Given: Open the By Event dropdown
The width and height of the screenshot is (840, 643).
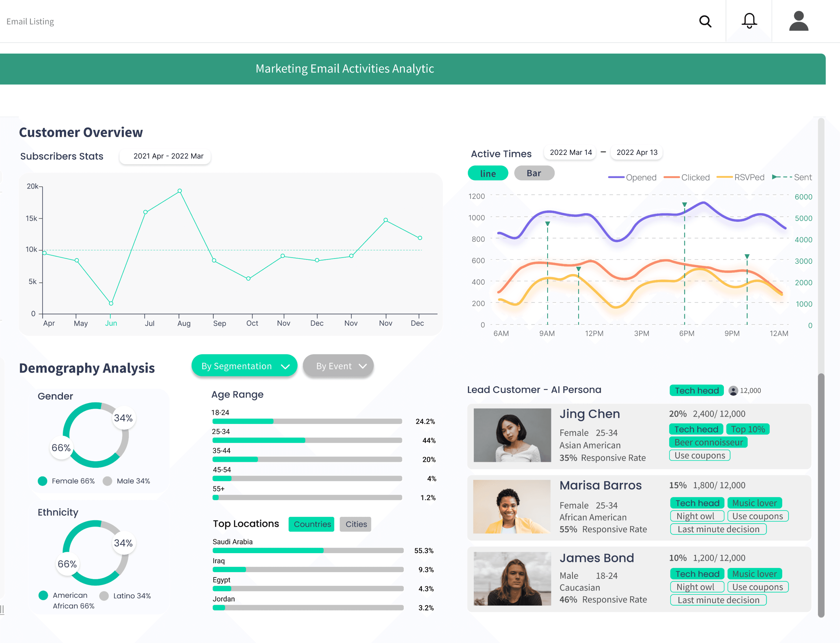Looking at the screenshot, I should tap(338, 366).
